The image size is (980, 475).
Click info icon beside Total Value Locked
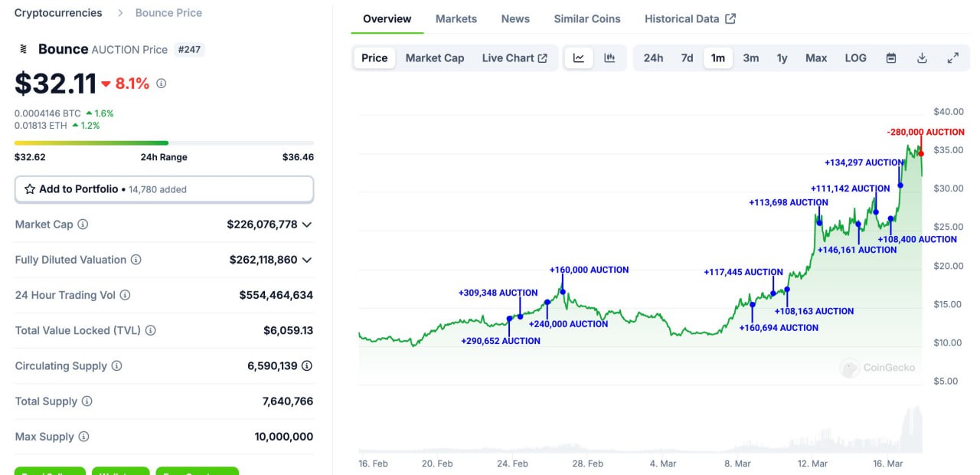151,330
